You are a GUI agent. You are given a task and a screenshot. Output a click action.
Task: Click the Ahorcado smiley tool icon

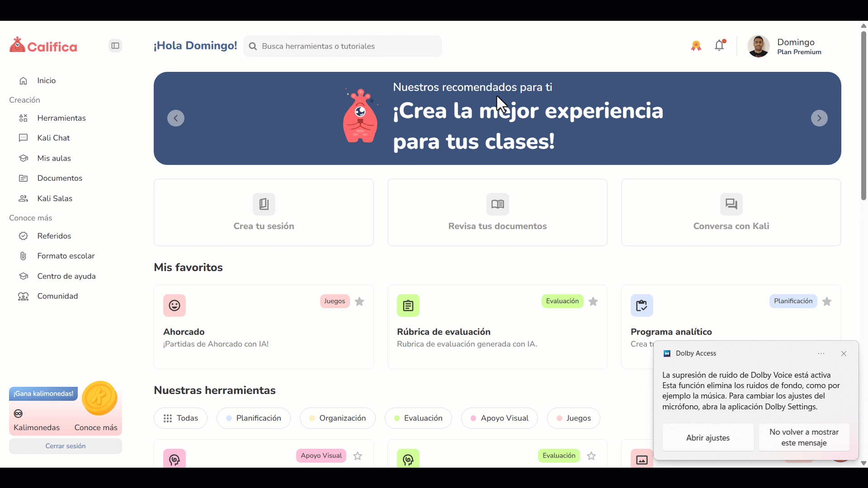click(175, 305)
